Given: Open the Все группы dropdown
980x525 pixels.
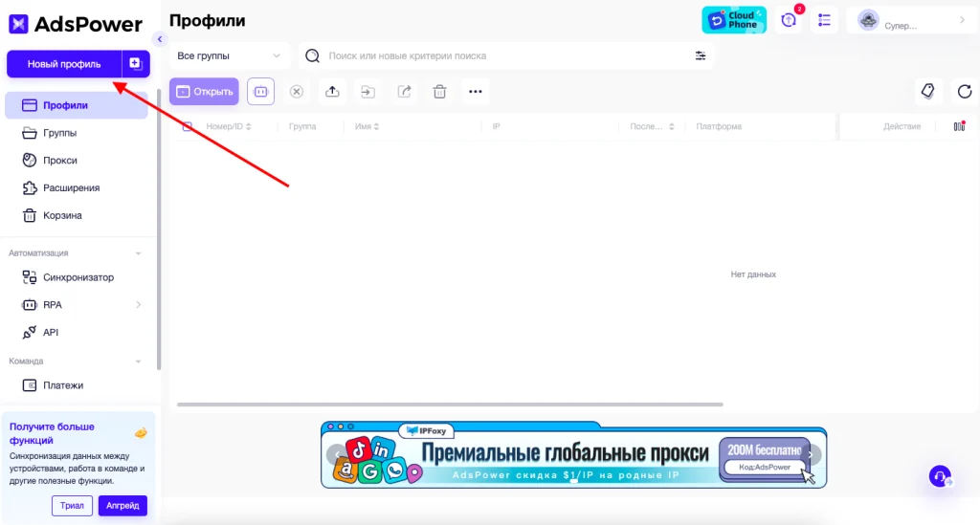Looking at the screenshot, I should 229,55.
